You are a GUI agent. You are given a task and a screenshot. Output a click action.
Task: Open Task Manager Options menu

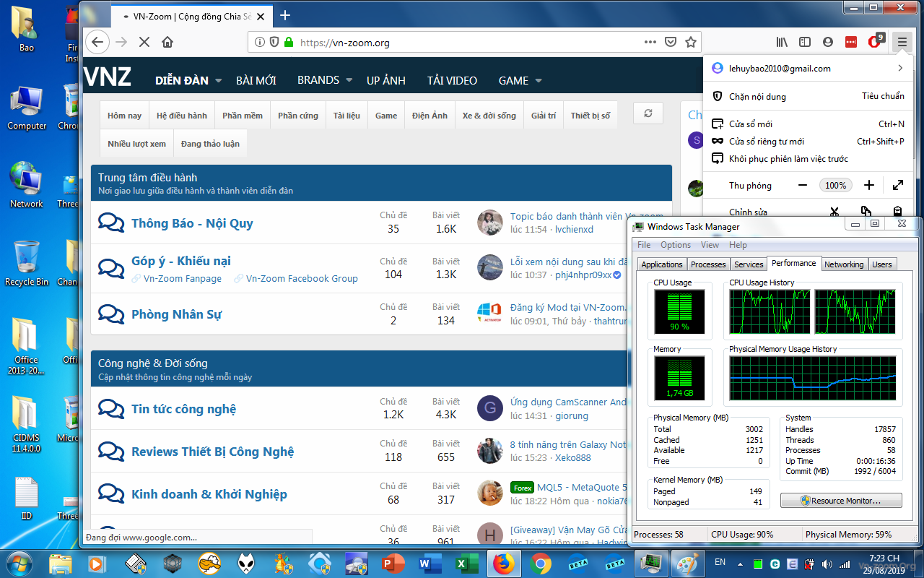pos(676,245)
